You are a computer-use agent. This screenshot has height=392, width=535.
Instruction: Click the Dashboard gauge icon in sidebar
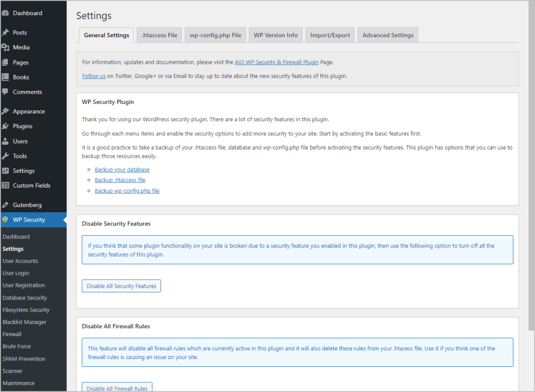(x=5, y=13)
